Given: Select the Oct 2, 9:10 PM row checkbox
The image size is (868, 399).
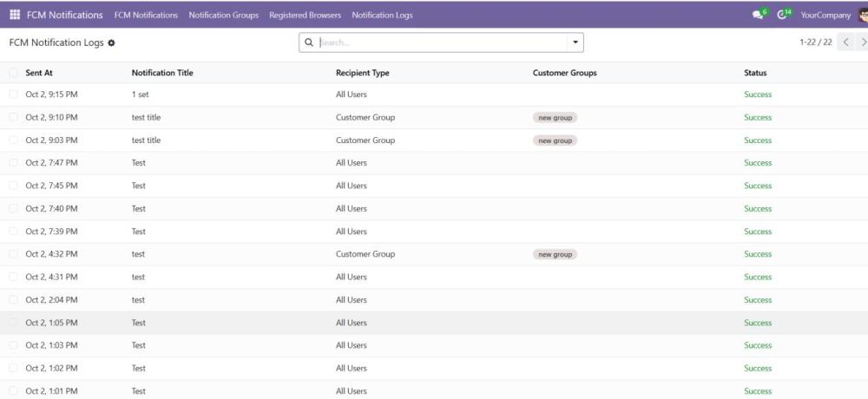Looking at the screenshot, I should [x=13, y=117].
